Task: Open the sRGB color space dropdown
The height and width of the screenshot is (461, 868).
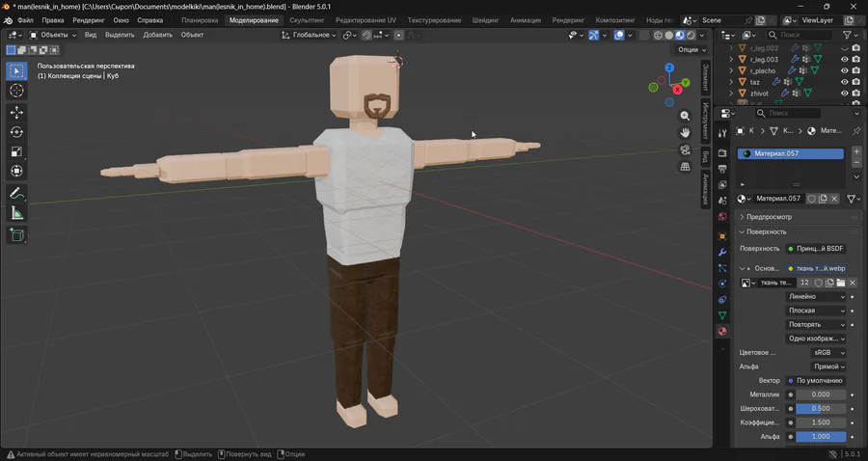Action: pyautogui.click(x=828, y=353)
